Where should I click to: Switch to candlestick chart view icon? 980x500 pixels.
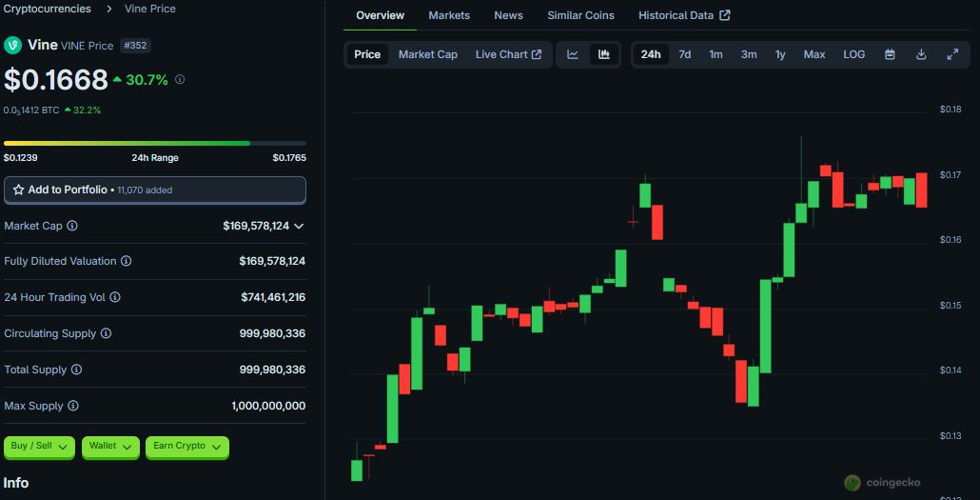pyautogui.click(x=604, y=54)
